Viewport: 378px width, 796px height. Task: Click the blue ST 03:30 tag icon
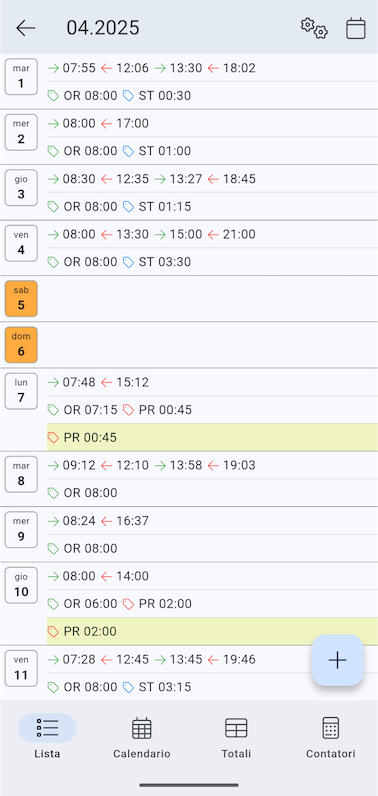tap(129, 262)
